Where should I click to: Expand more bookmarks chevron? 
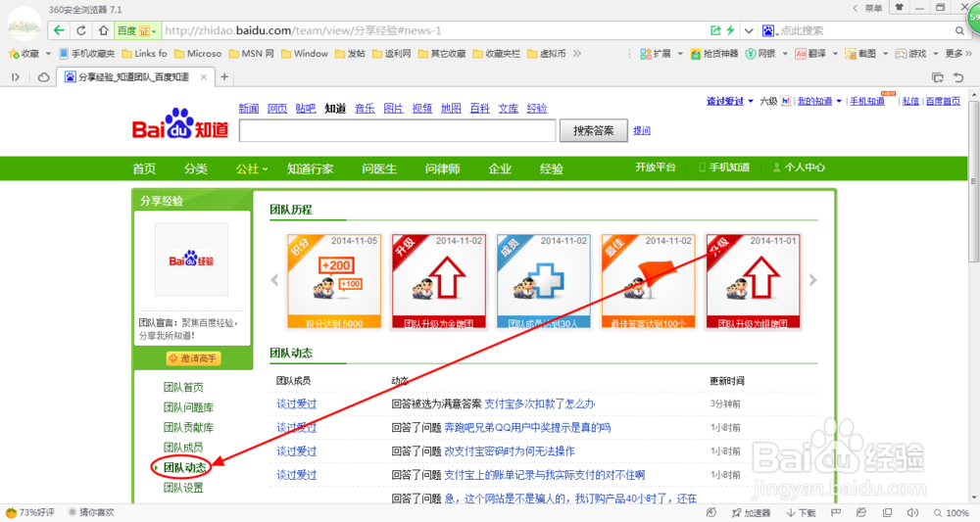[x=577, y=54]
